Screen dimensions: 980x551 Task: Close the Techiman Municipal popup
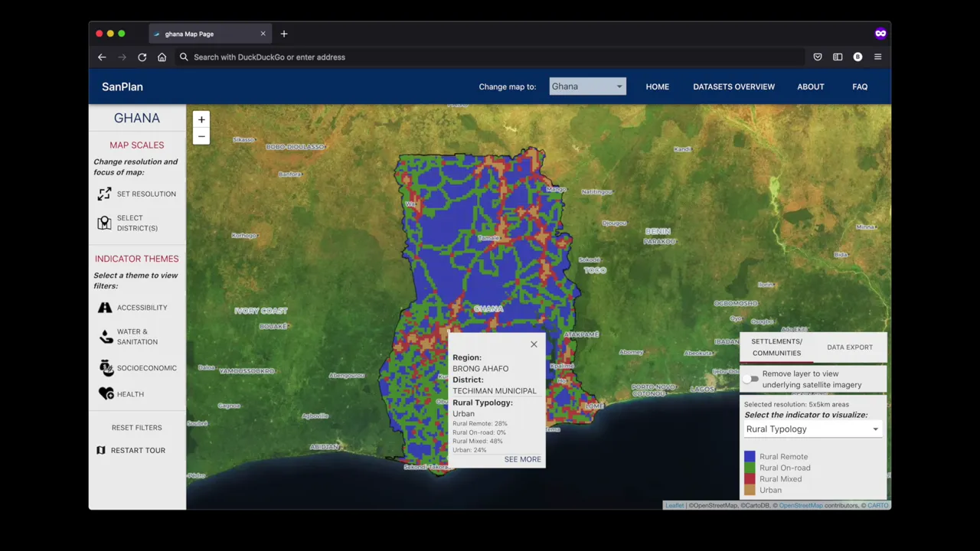click(x=534, y=344)
